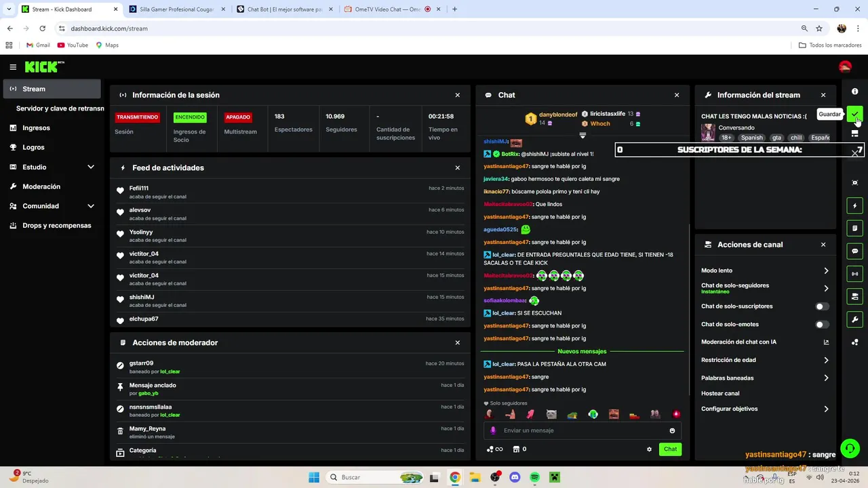Open Palabras baneadas options arrow

point(826,378)
